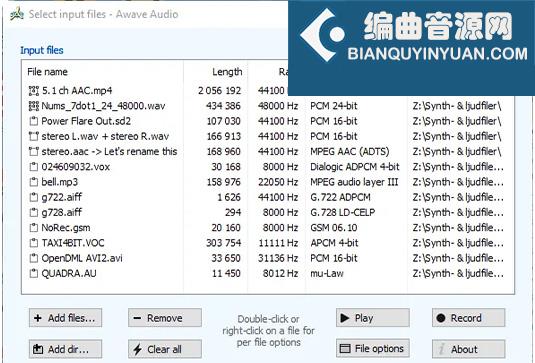Click the file icon beside QUADRA.AU
The image size is (535, 363).
click(x=33, y=273)
